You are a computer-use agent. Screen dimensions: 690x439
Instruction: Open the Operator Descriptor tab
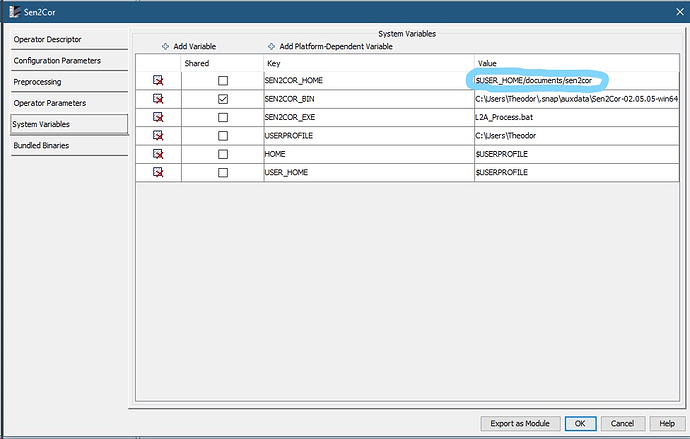click(70, 40)
